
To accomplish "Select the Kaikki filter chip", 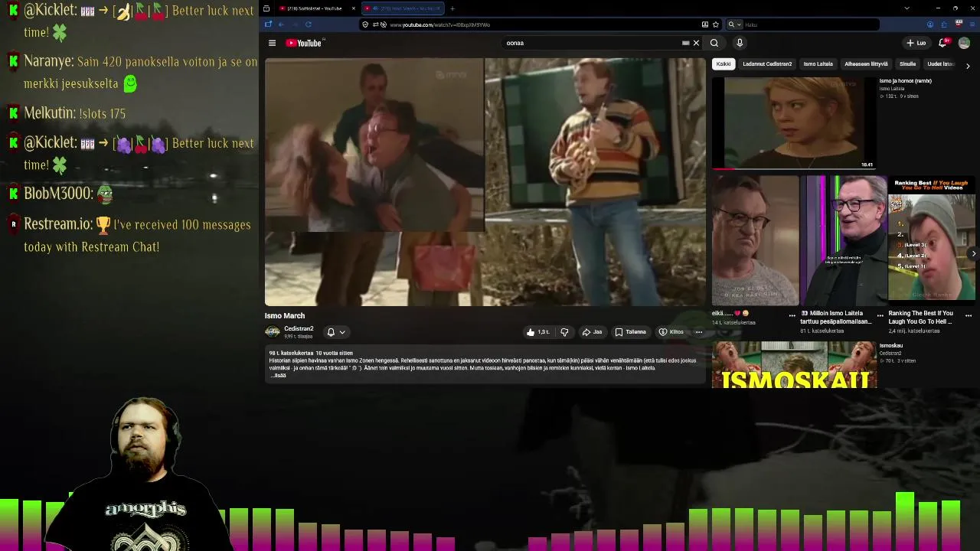I will tap(724, 64).
